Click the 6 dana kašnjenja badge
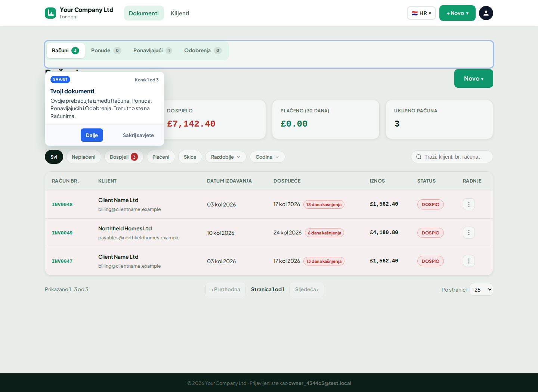538x392 pixels. coord(325,233)
